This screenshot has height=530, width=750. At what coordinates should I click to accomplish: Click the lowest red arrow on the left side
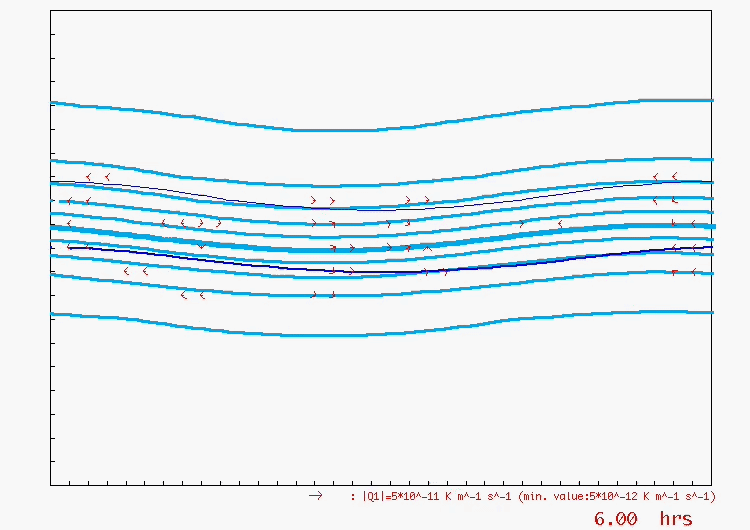point(184,295)
